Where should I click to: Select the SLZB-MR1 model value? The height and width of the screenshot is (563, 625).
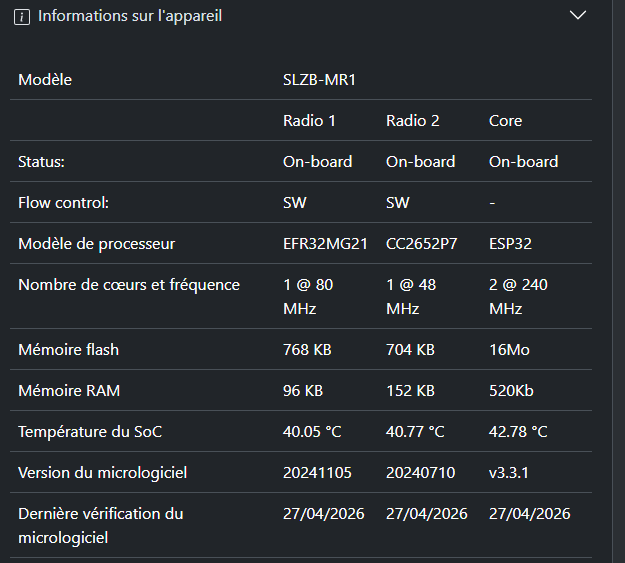coord(319,80)
